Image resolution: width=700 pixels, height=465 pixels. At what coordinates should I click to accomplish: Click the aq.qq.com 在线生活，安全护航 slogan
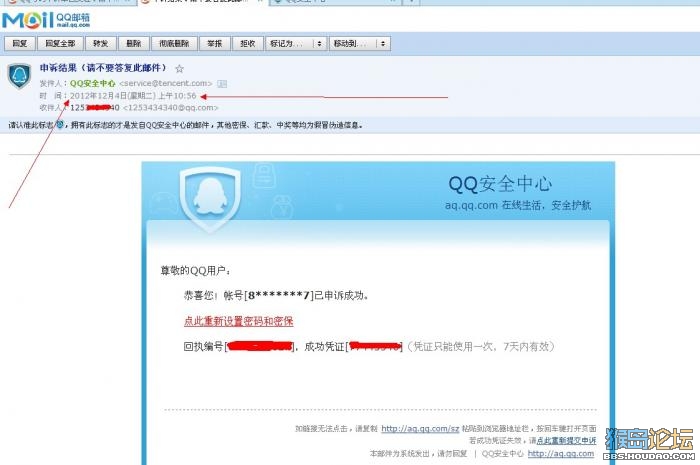(x=518, y=205)
